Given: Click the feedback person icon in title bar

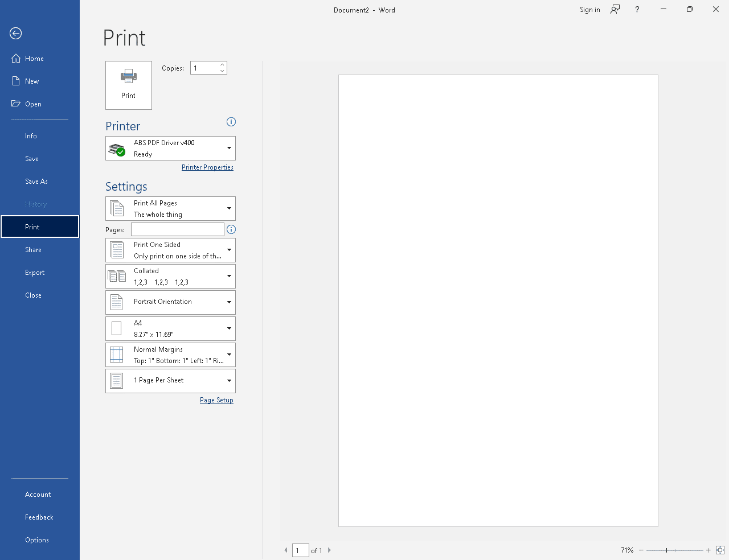Looking at the screenshot, I should click(x=615, y=9).
